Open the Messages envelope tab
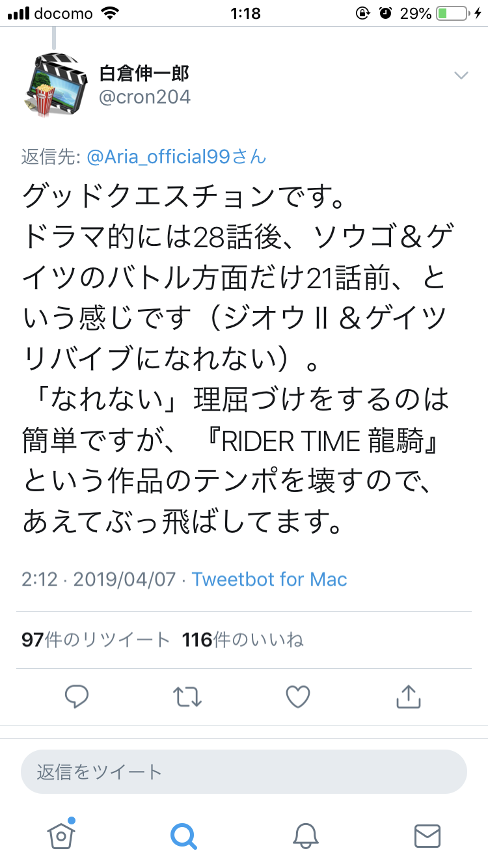Image resolution: width=488 pixels, height=868 pixels. click(x=427, y=835)
